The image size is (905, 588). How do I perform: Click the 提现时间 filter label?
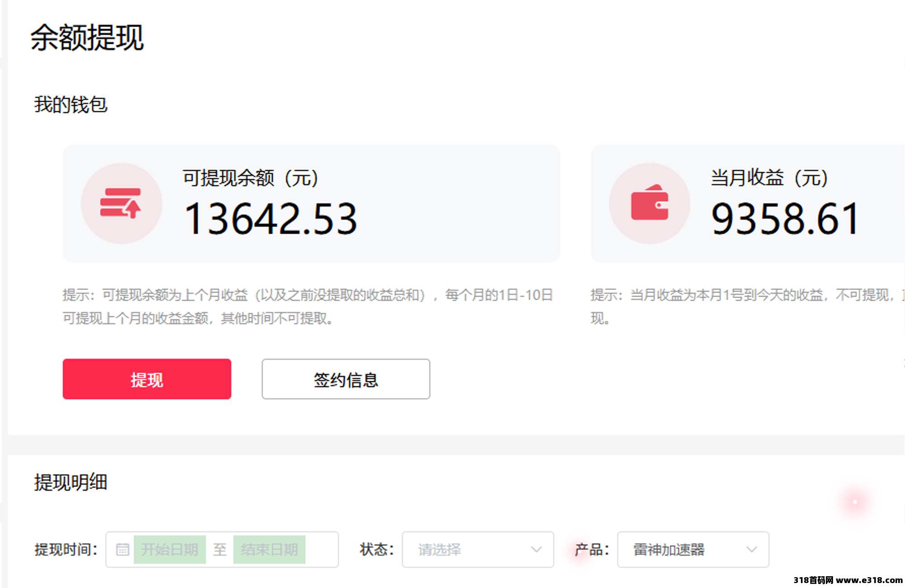click(x=67, y=550)
